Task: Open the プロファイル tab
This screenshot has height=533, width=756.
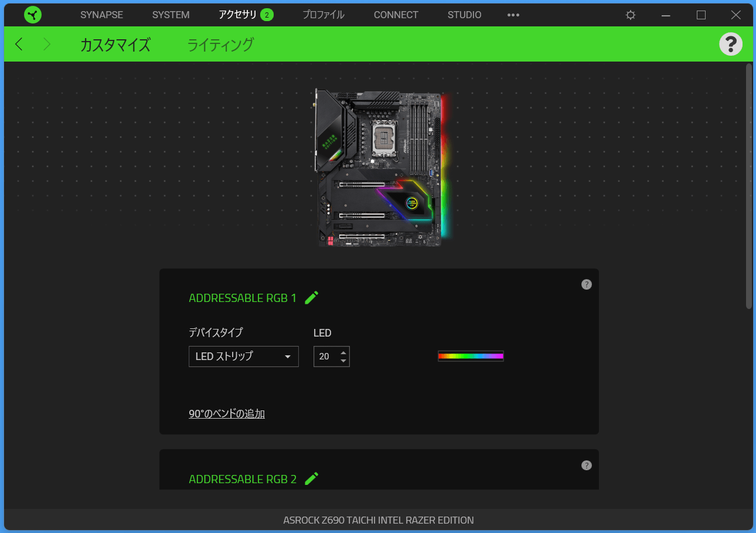Action: 323,15
